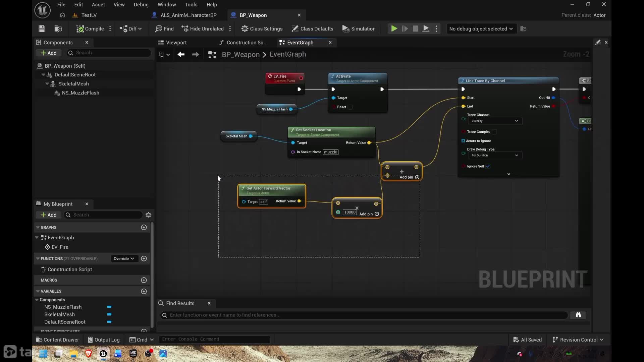Screen dimensions: 644x362
Task: Click Add pin icon on the add node
Action: pyautogui.click(x=417, y=177)
